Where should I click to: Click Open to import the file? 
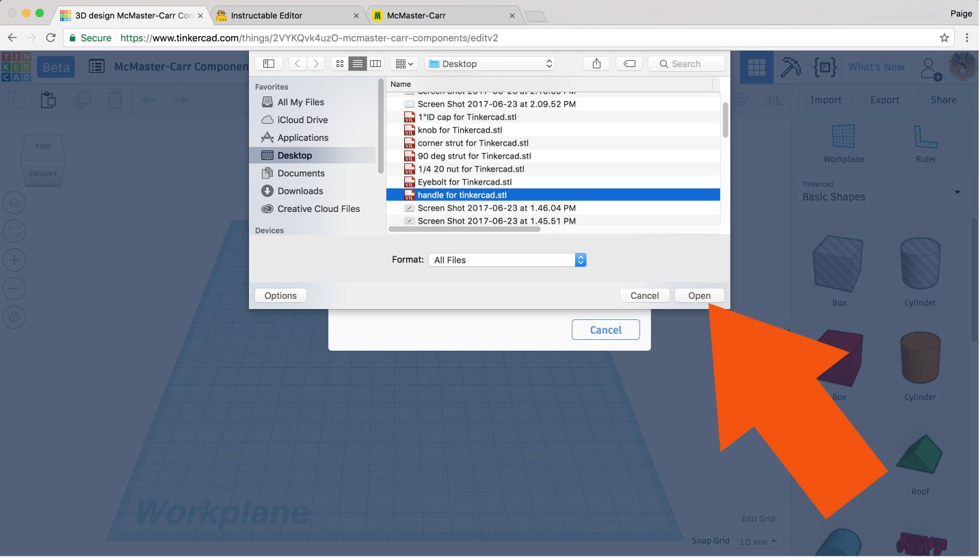[699, 295]
